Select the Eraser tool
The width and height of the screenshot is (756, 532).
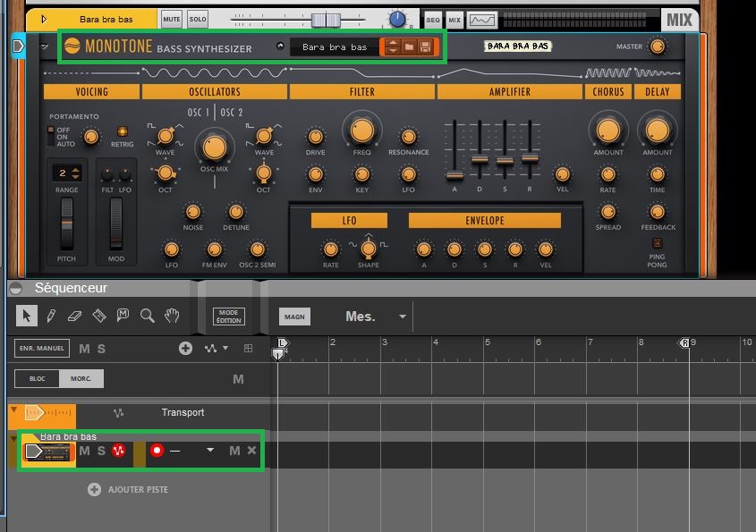coord(73,315)
